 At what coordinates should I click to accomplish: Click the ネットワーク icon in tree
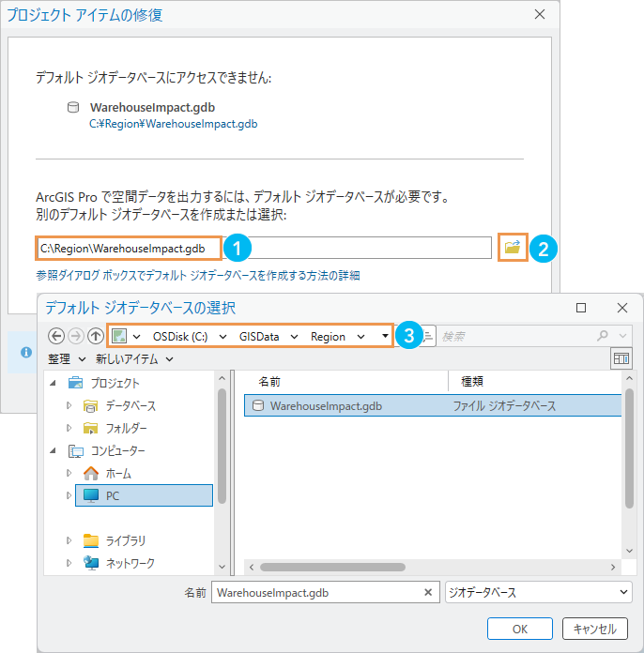[91, 563]
